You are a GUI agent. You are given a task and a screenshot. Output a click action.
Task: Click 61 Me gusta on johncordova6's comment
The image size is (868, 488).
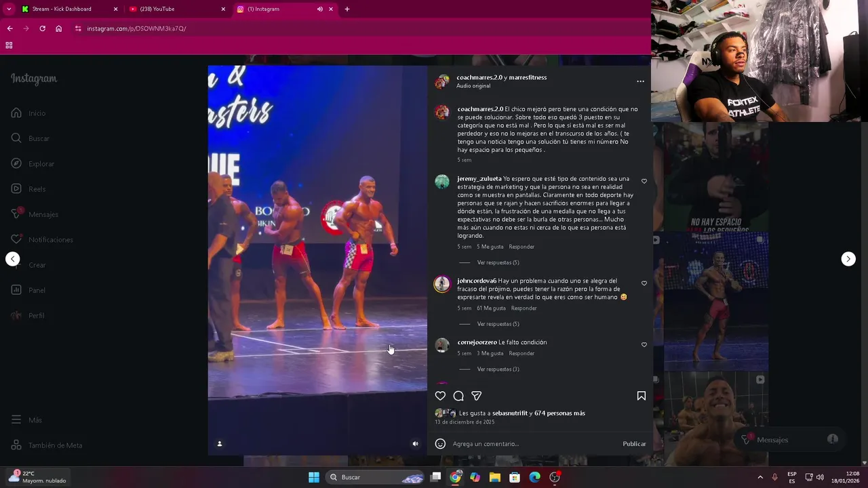pyautogui.click(x=491, y=308)
